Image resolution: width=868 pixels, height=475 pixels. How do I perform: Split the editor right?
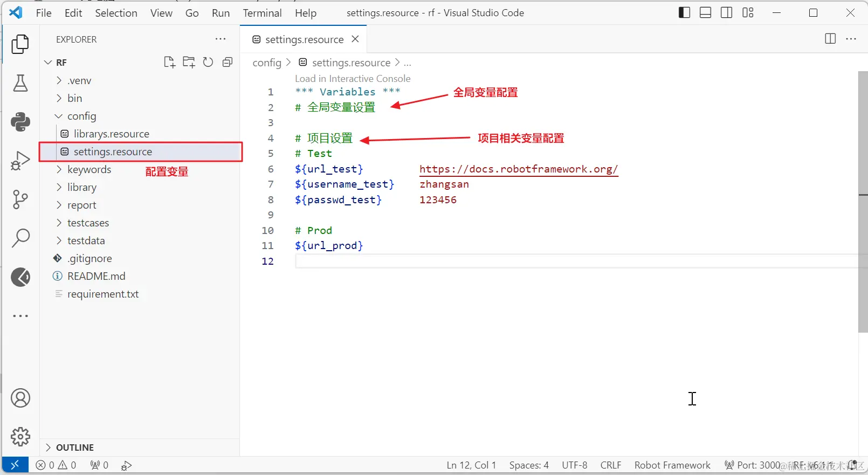(x=830, y=39)
